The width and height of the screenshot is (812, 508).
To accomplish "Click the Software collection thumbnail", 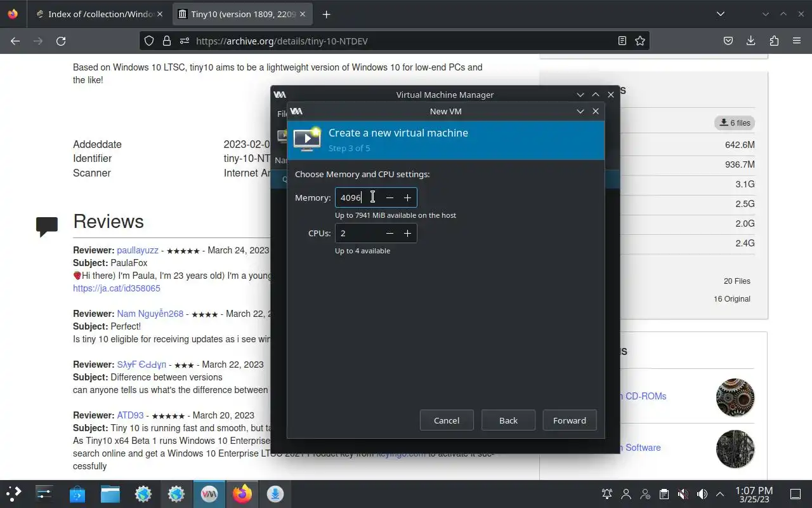I will point(735,449).
